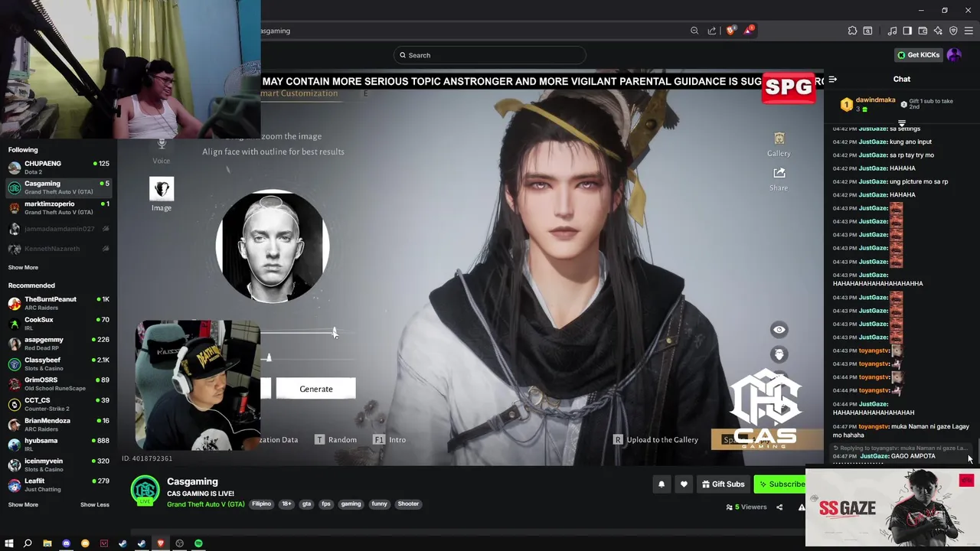
Task: Click the Gift Subs button
Action: click(723, 484)
